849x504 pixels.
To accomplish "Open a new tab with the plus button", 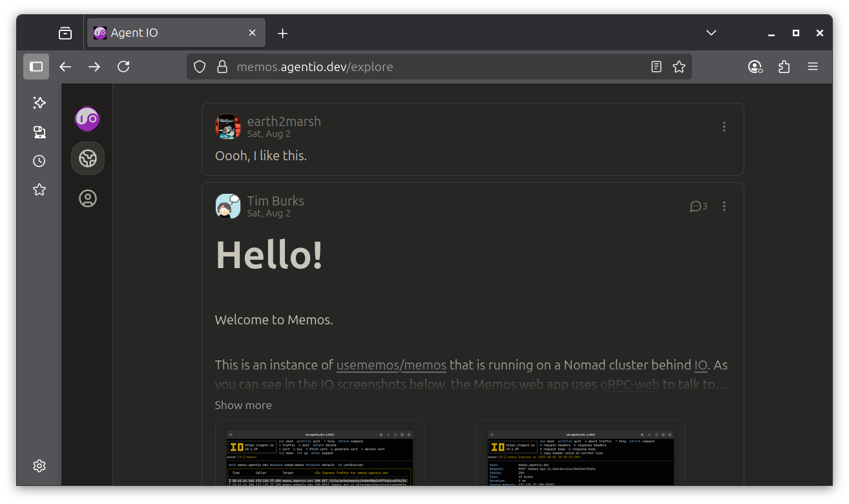I will pyautogui.click(x=282, y=33).
